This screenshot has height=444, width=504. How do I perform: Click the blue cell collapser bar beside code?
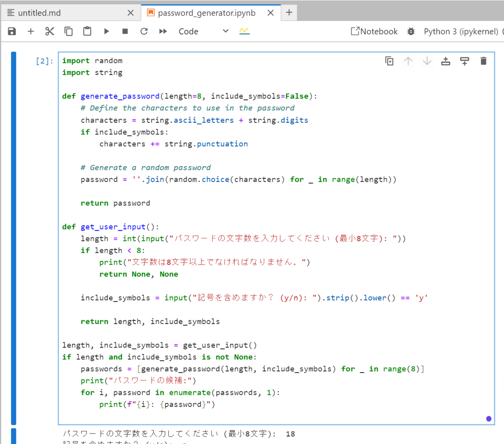click(x=13, y=238)
